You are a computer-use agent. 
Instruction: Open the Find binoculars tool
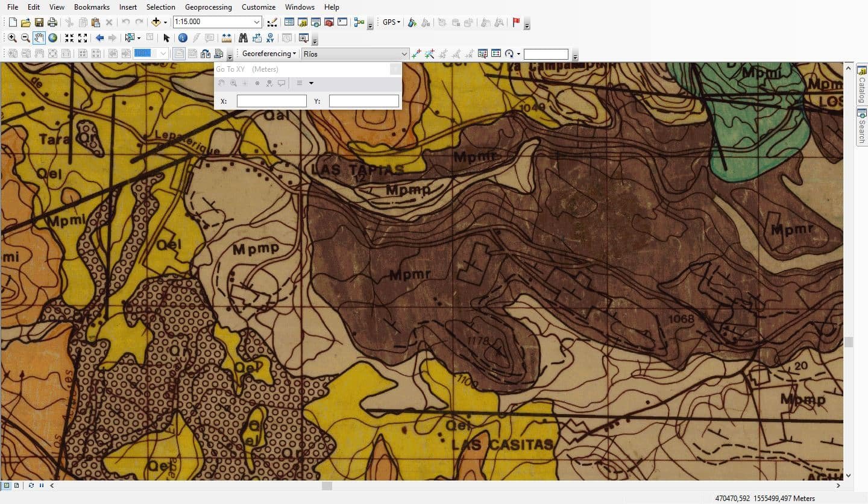pyautogui.click(x=243, y=38)
